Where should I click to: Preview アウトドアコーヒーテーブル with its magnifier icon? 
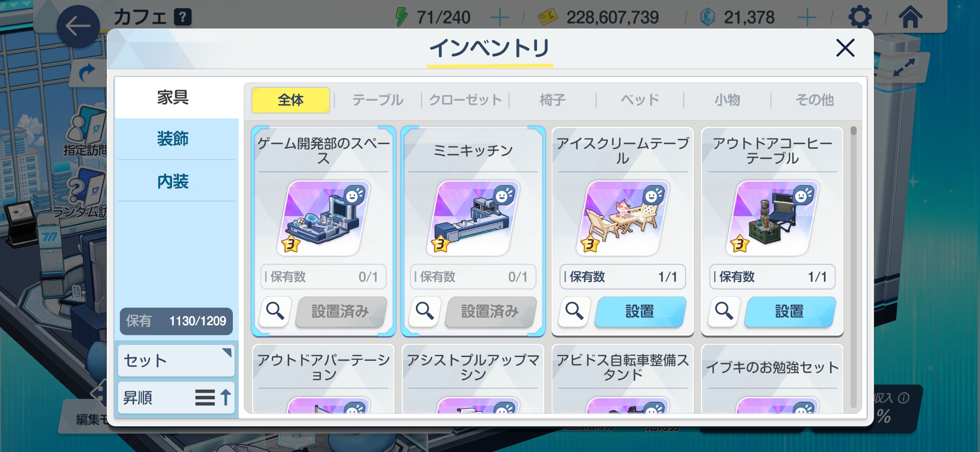pos(724,311)
